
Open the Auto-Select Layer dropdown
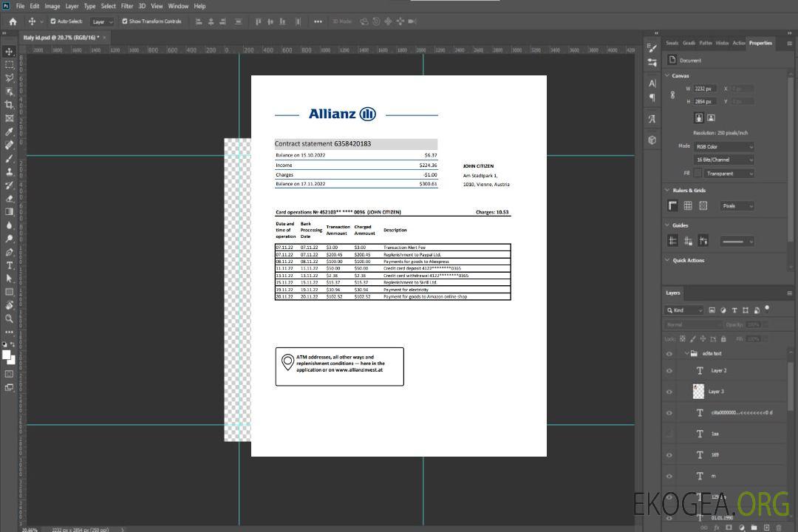click(x=102, y=22)
